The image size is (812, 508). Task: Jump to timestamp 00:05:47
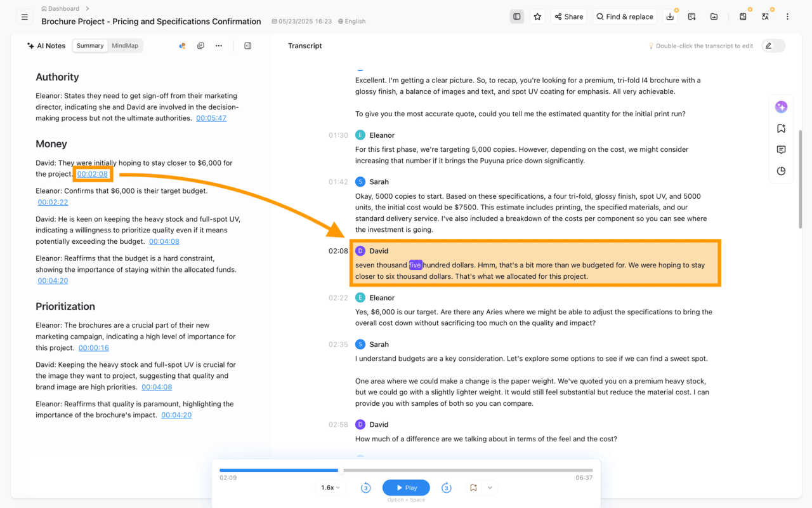211,118
